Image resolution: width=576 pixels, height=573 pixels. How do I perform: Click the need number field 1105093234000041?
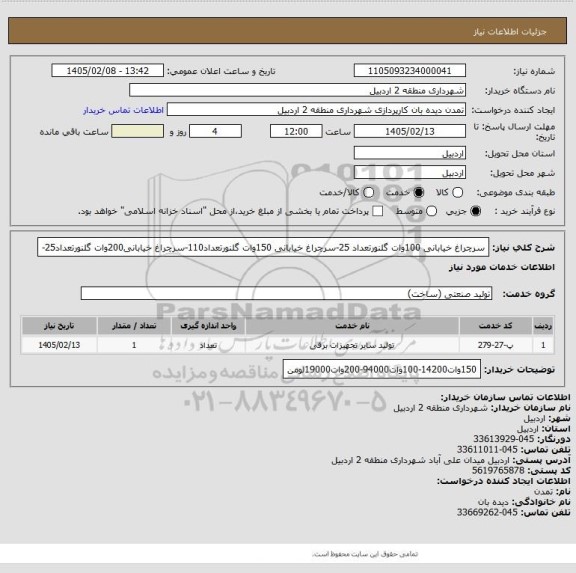[x=410, y=71]
